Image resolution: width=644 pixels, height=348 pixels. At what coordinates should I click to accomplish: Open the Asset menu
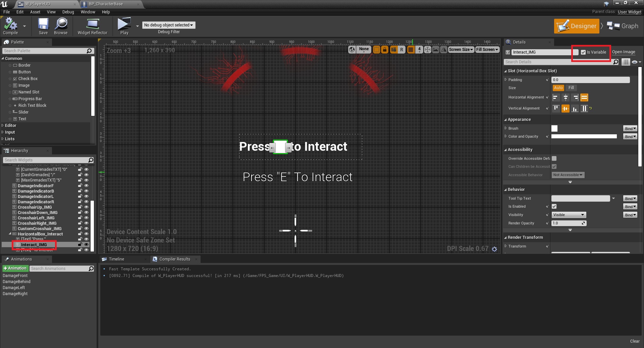pos(35,12)
